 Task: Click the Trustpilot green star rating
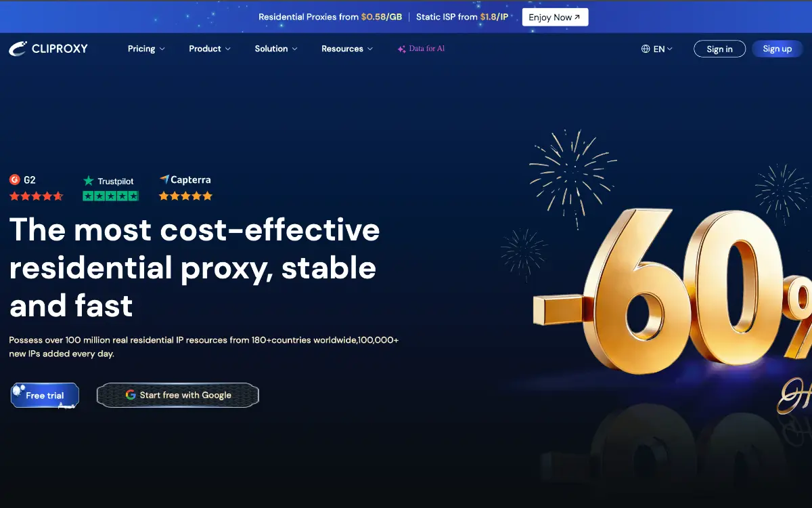point(110,196)
